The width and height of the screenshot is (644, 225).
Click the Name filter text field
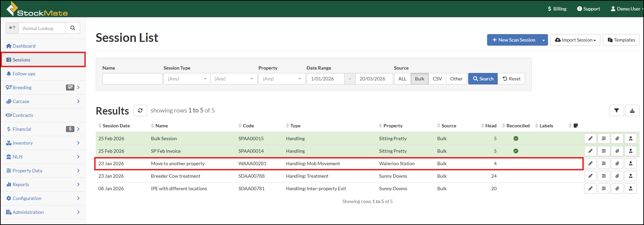[x=132, y=79]
